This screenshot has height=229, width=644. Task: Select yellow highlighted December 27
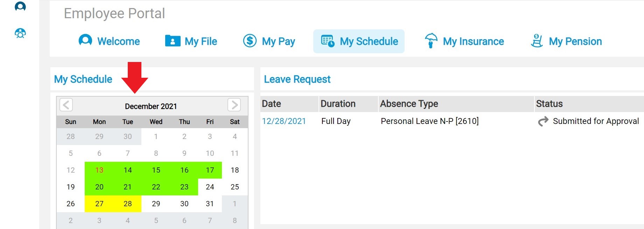(99, 204)
